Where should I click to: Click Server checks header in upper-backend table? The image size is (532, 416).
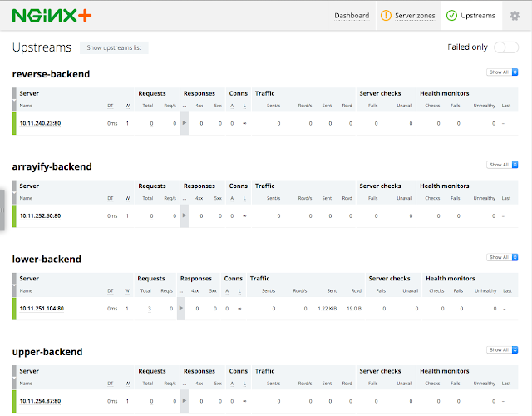380,371
